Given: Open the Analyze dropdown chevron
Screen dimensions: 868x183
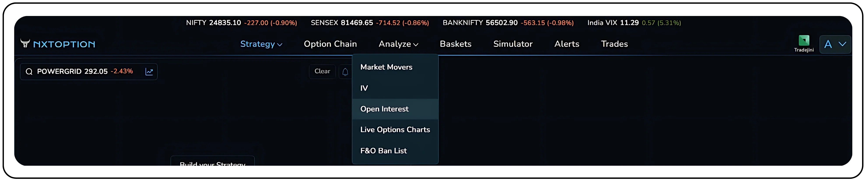Looking at the screenshot, I should 416,44.
